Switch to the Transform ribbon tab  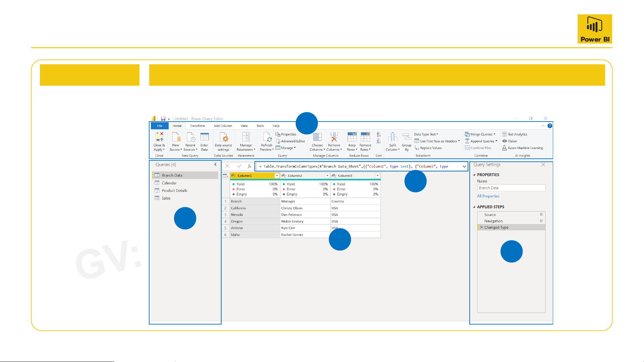point(197,126)
